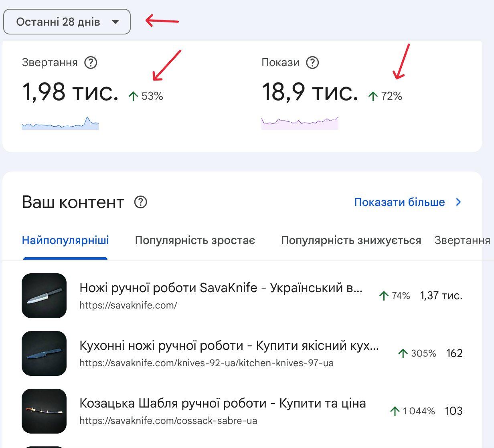
Task: Open 'Кухонні ножі ручної роботи' content row
Action: coord(229,345)
